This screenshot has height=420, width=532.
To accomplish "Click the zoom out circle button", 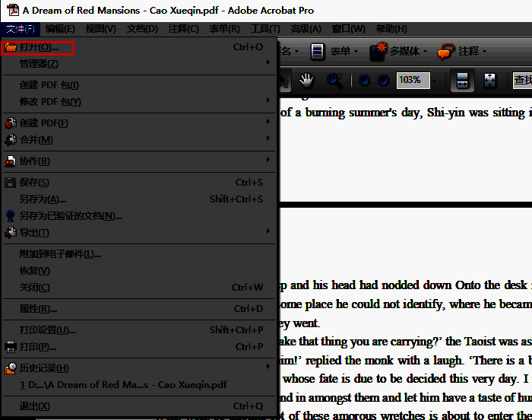I will coord(365,80).
